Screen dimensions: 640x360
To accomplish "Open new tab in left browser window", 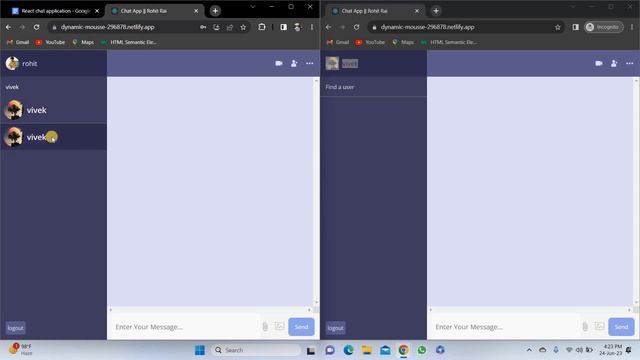I will pyautogui.click(x=215, y=11).
